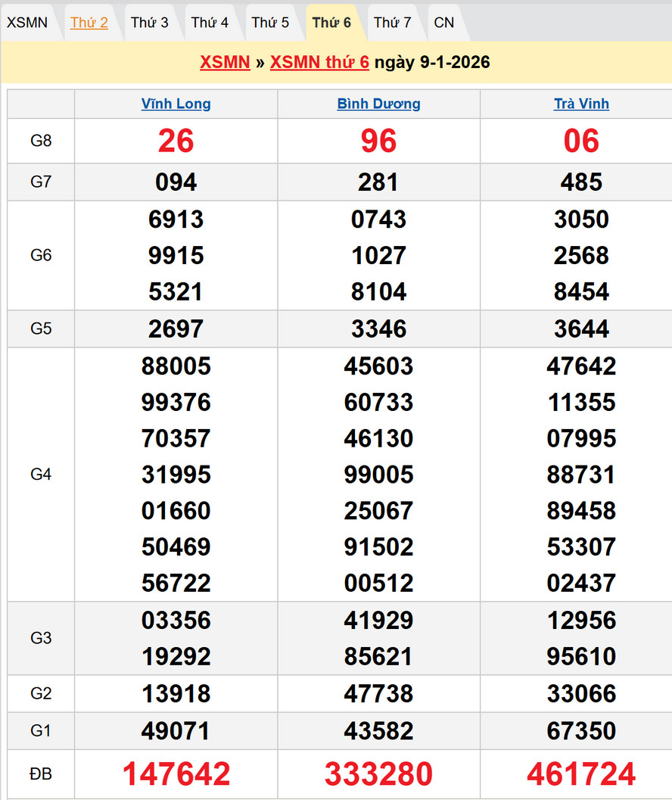Go to the Thứ 4 tab
This screenshot has width=672, height=800.
pyautogui.click(x=210, y=23)
